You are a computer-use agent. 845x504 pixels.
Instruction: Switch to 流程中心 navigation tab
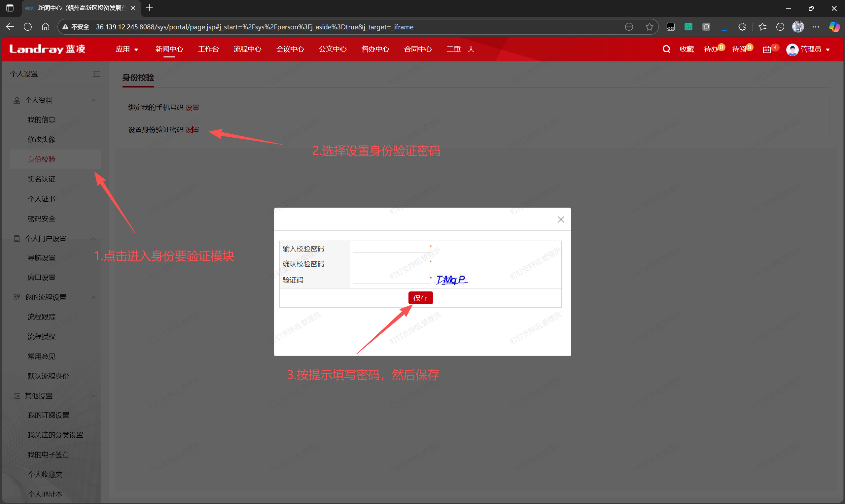pos(247,49)
